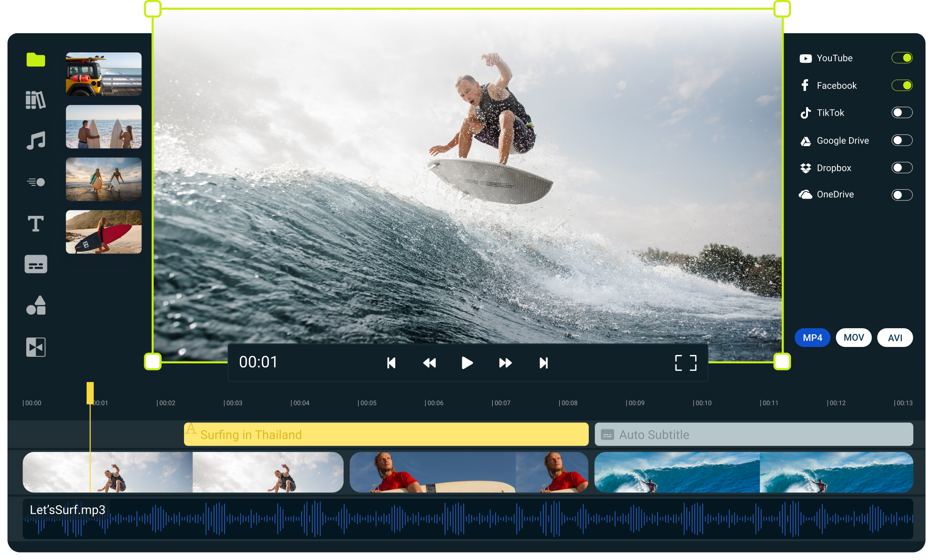Select the play/pause playback control
Screen dimensions: 933x560
click(x=466, y=362)
